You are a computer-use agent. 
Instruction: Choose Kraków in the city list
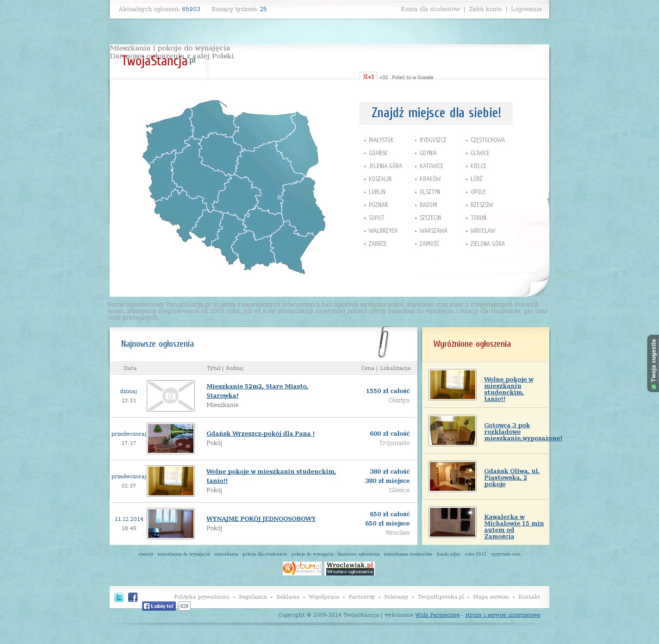click(430, 179)
